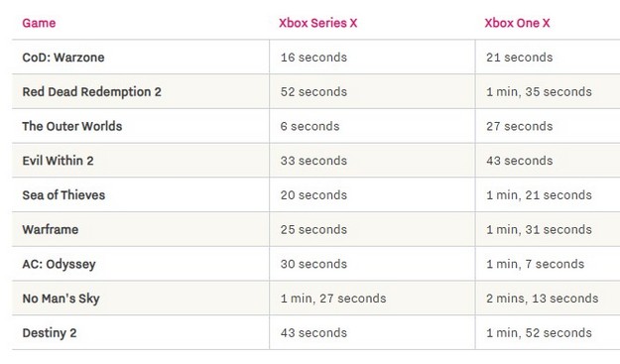Select the 6 seconds Outer Worlds cell

(310, 126)
